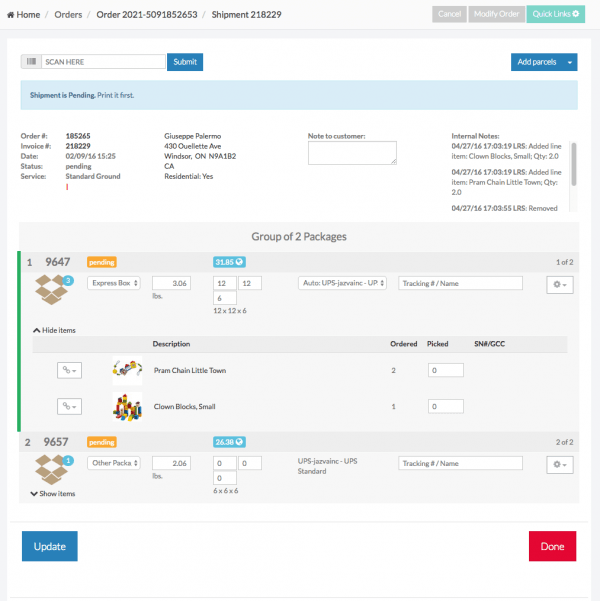Click the 26.38 rate badge

[x=229, y=442]
